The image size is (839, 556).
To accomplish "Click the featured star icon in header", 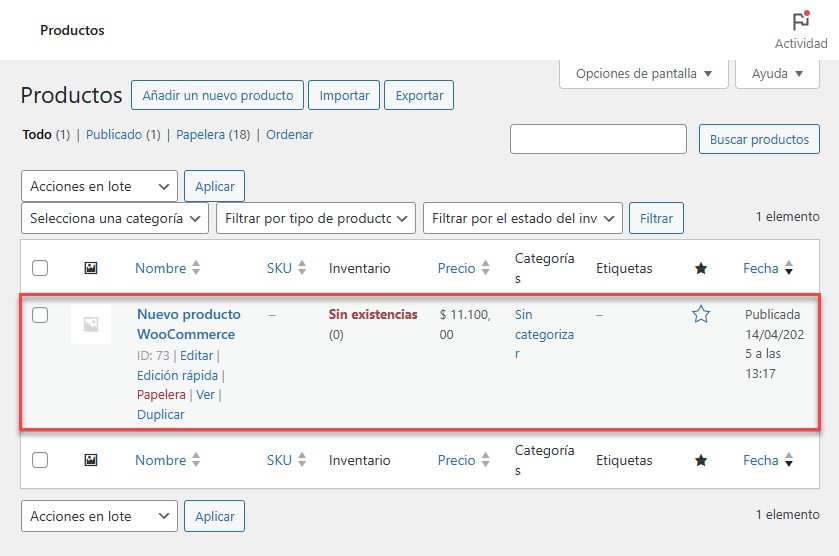I will [701, 268].
